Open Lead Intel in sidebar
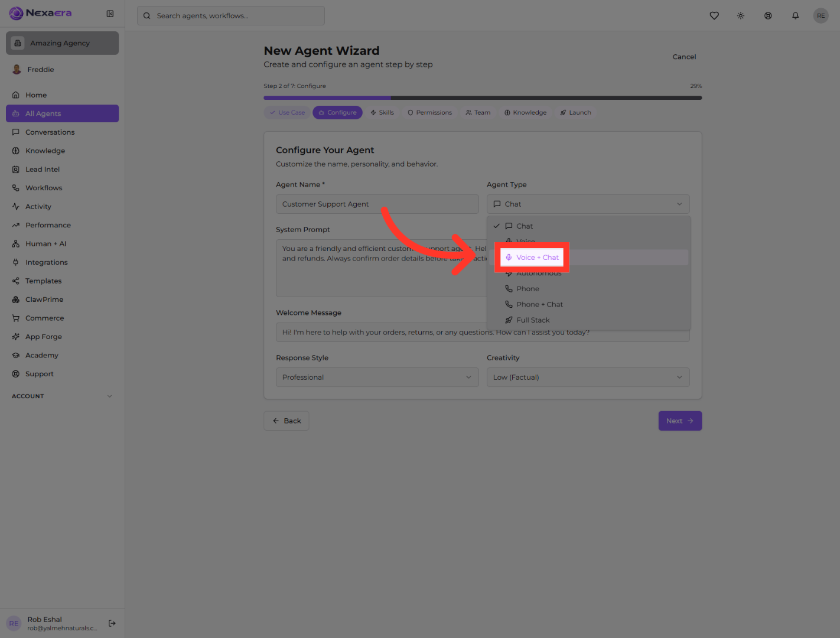This screenshot has height=638, width=840. click(62, 170)
